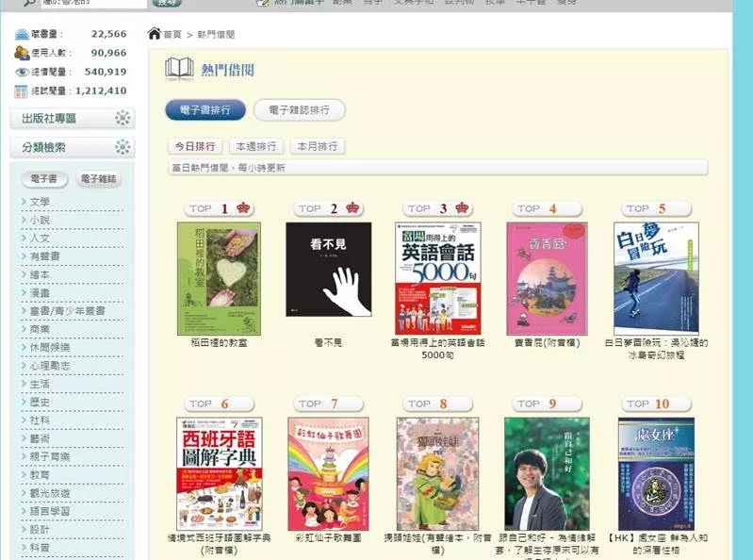Open the 英語會話5000句 book cover
Viewport: 753px width, 560px height.
(x=437, y=278)
